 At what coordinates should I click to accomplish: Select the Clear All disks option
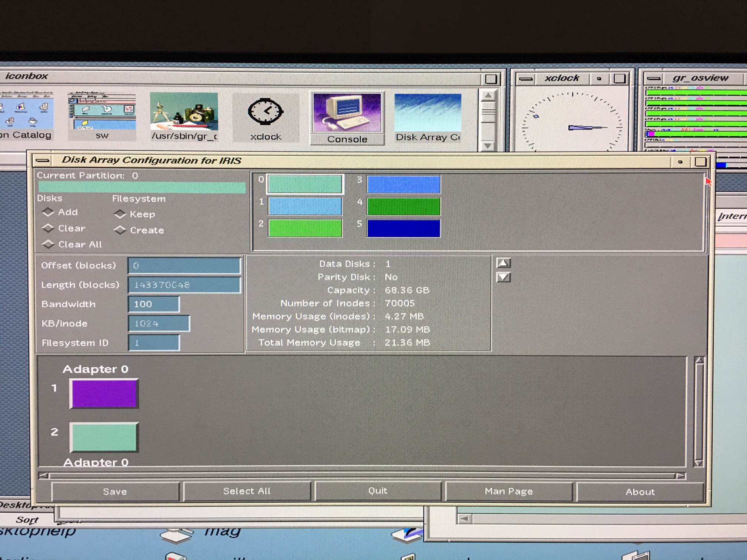pyautogui.click(x=72, y=244)
